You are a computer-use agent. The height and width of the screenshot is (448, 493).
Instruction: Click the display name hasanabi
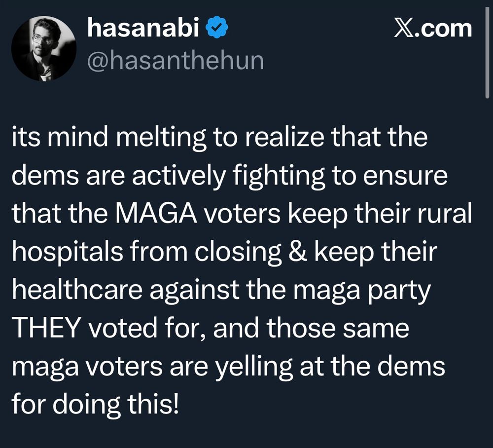click(x=143, y=29)
